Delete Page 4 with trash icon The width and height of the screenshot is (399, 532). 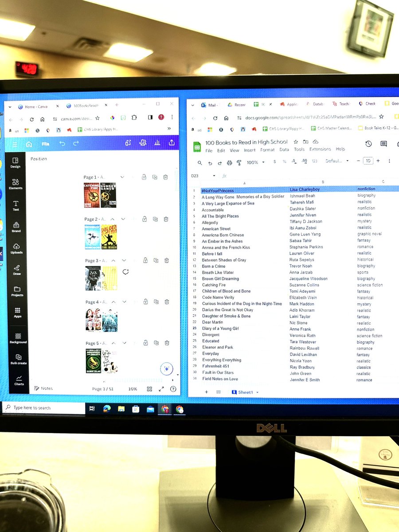tap(167, 302)
